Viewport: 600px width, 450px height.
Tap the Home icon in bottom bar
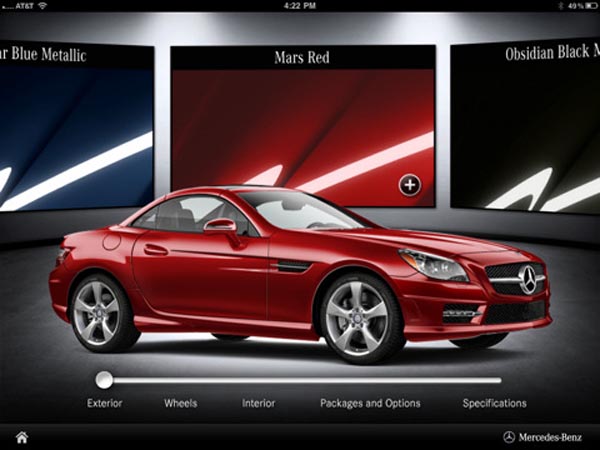(x=21, y=437)
